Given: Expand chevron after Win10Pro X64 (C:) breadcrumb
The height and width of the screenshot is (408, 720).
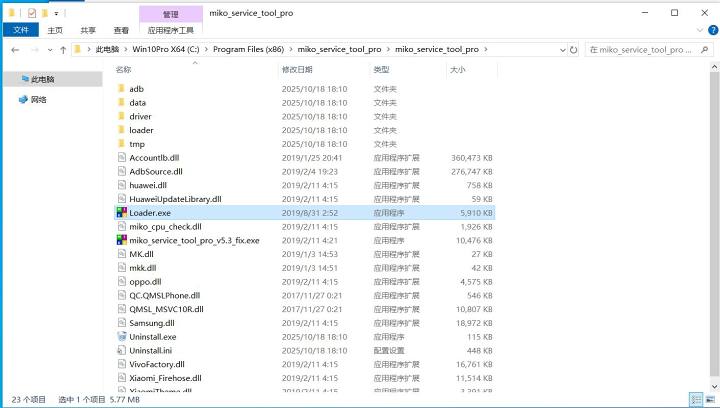Looking at the screenshot, I should 206,49.
